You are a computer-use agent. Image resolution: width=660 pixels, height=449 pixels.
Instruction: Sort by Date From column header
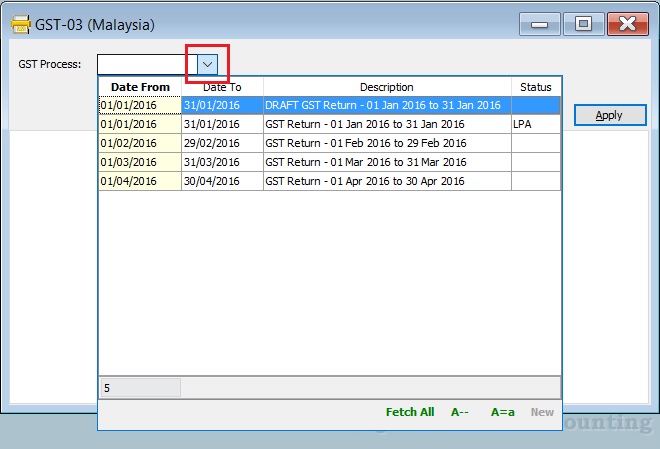click(140, 87)
